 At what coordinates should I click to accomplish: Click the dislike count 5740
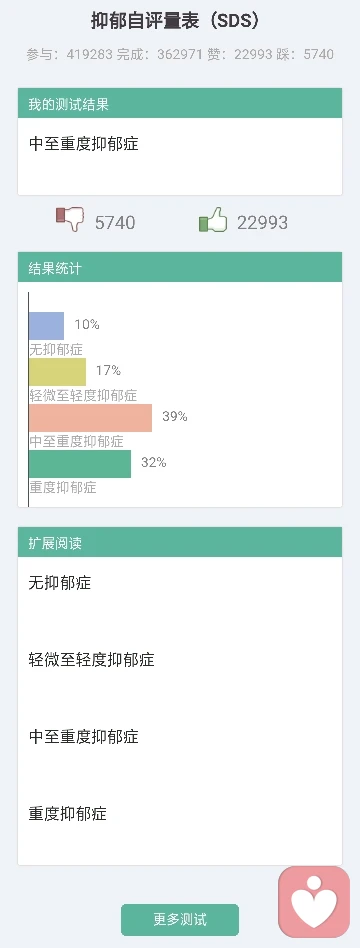(x=115, y=223)
